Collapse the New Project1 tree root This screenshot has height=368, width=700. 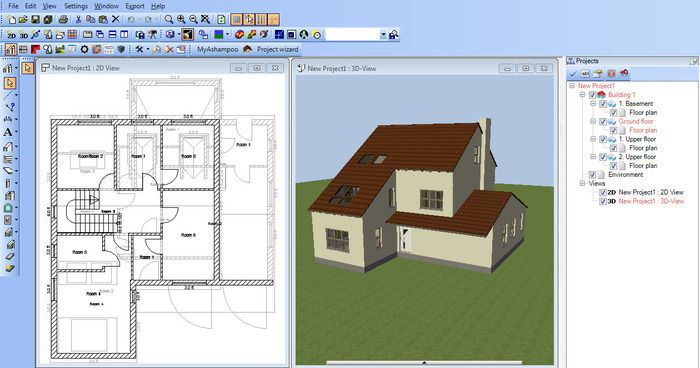[x=572, y=86]
